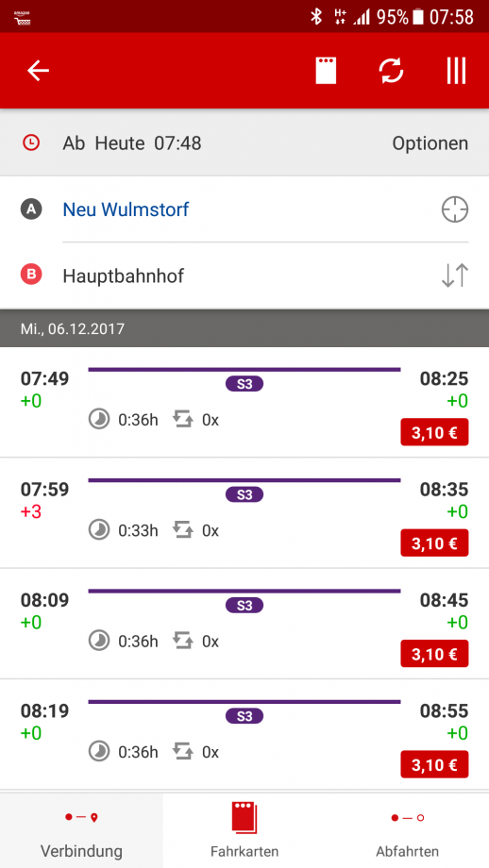Open the ticket icon in top bar
Viewport: 489px width, 868px height.
327,71
